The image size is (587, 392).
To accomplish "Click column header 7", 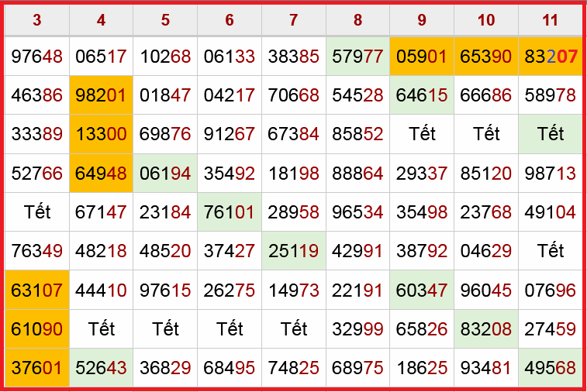I will (293, 20).
